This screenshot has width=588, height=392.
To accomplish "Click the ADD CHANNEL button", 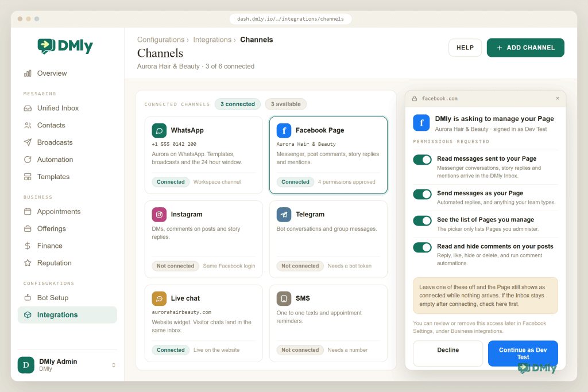I will click(525, 48).
